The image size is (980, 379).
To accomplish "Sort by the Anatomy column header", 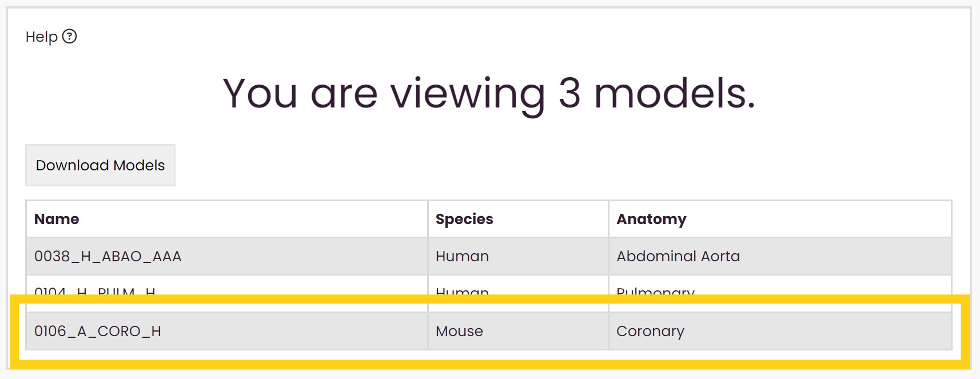I will click(651, 219).
